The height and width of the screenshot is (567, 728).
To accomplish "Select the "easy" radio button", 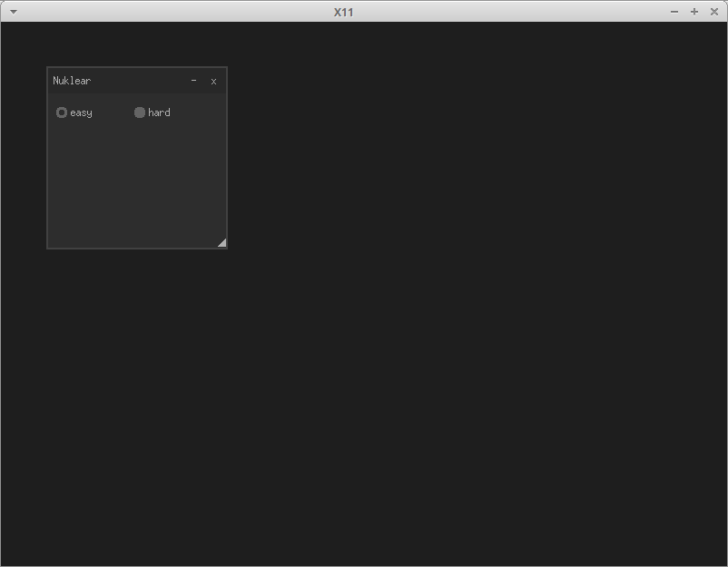I will (62, 112).
